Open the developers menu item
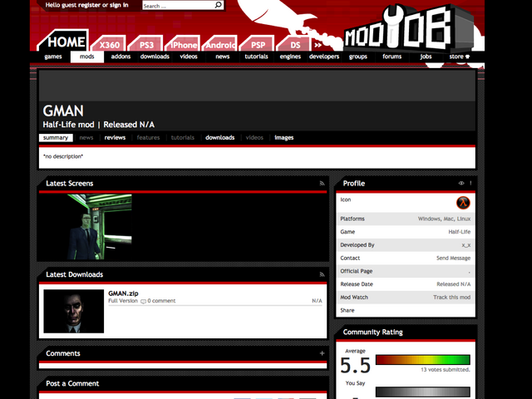Image resolution: width=532 pixels, height=399 pixels. (324, 57)
